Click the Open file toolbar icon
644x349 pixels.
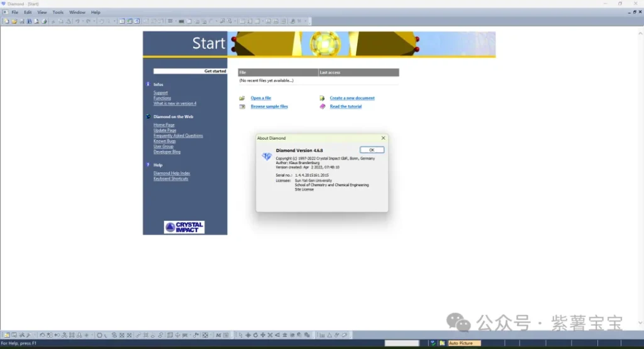click(13, 21)
